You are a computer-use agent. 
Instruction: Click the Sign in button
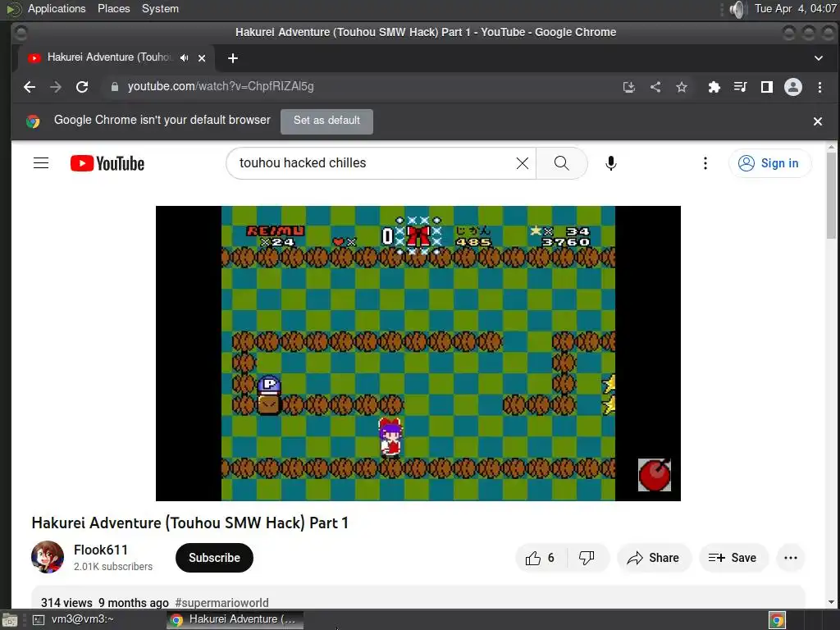coord(769,163)
